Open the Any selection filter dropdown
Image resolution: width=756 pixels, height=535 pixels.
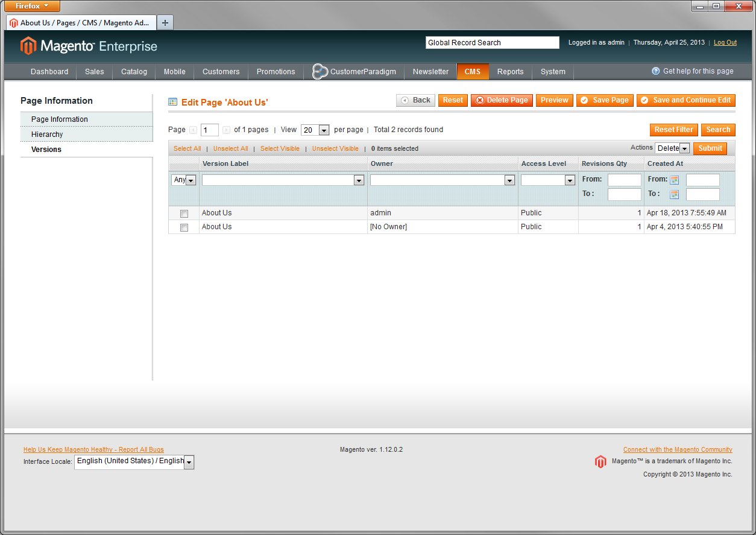(184, 180)
